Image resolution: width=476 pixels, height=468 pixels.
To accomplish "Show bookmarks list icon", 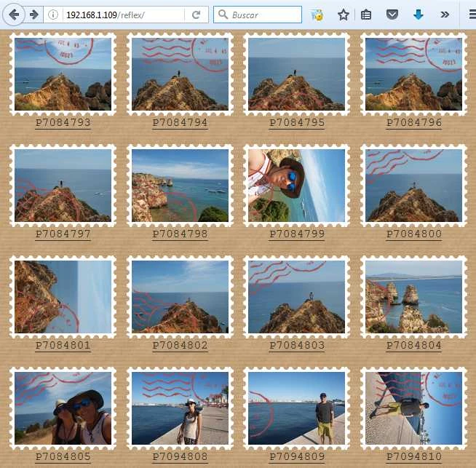I will point(366,15).
